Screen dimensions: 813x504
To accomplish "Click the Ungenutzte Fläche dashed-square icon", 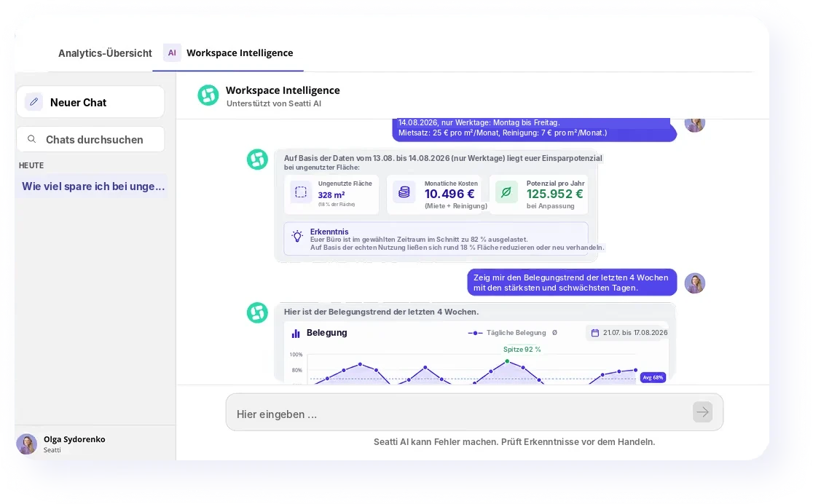I will click(x=301, y=192).
